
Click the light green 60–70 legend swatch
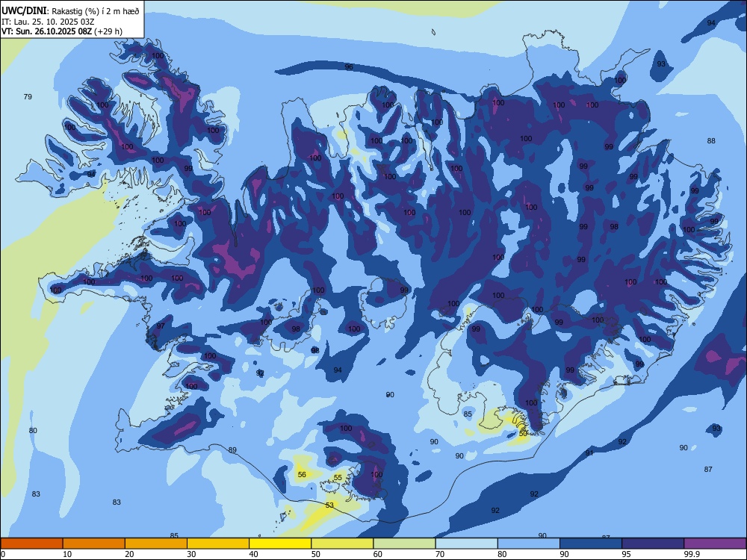click(404, 544)
